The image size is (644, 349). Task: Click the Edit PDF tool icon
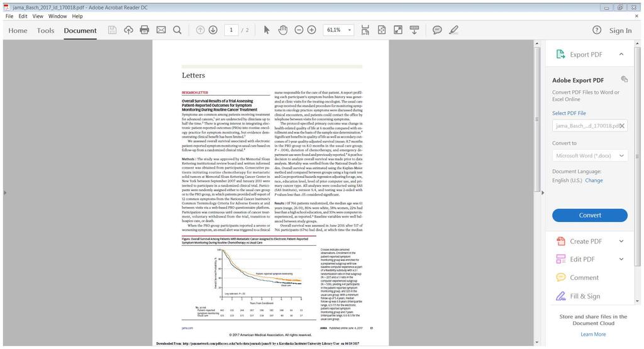(560, 259)
